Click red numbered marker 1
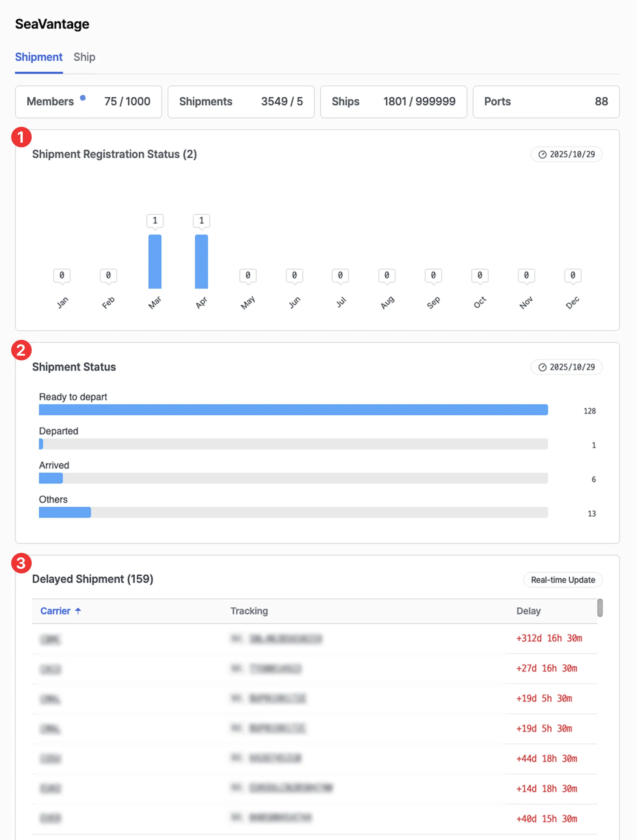 coord(21,137)
